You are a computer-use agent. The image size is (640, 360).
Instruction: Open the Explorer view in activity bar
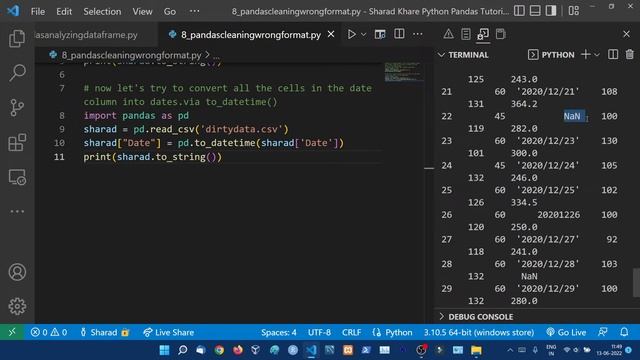[17, 38]
